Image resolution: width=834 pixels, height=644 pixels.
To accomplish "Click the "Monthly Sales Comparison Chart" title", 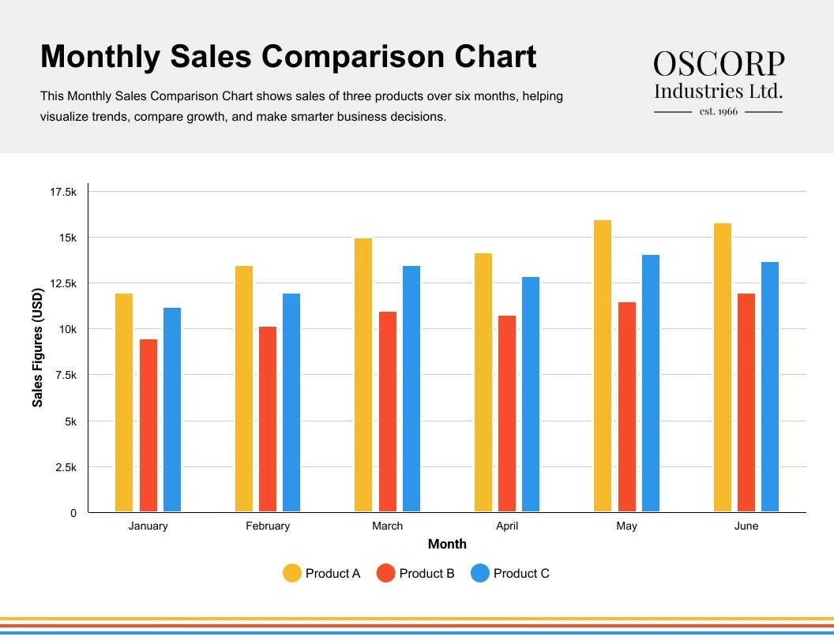I will tap(288, 57).
